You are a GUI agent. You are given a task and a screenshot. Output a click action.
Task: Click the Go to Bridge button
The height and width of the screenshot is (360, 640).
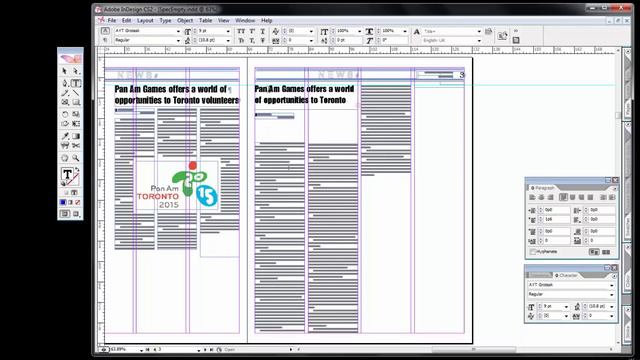(502, 36)
